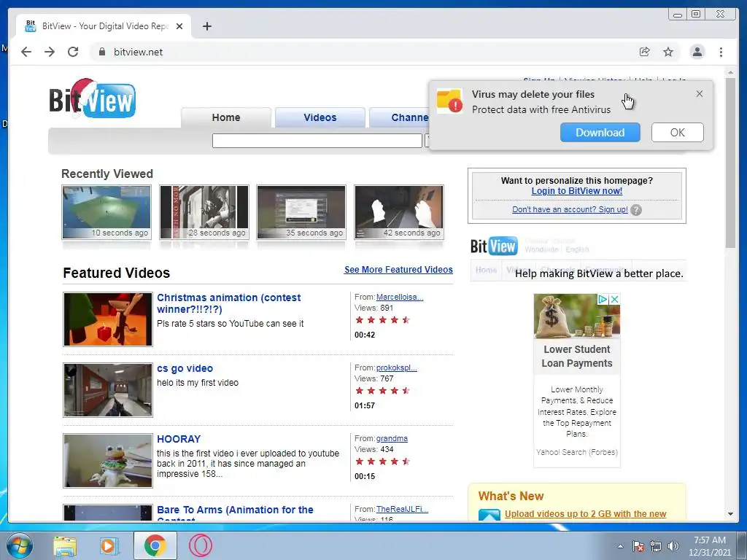
Task: Open the cs go video thumbnail
Action: [108, 390]
